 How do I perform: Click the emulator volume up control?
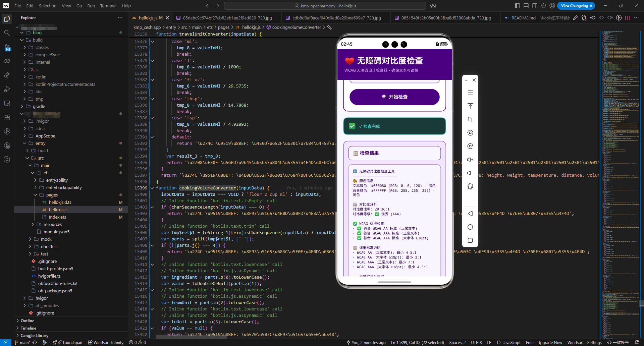pos(470,160)
